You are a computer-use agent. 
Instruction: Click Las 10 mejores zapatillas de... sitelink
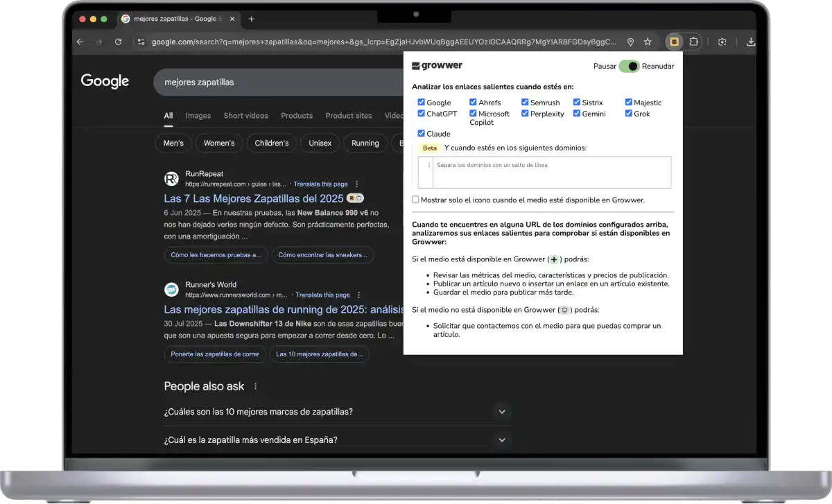[320, 354]
